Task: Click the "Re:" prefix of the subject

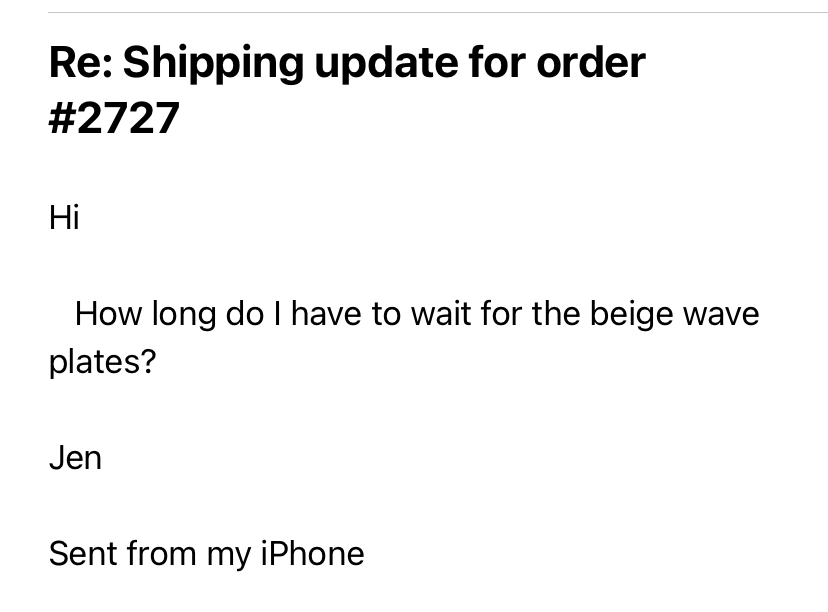Action: coord(81,63)
